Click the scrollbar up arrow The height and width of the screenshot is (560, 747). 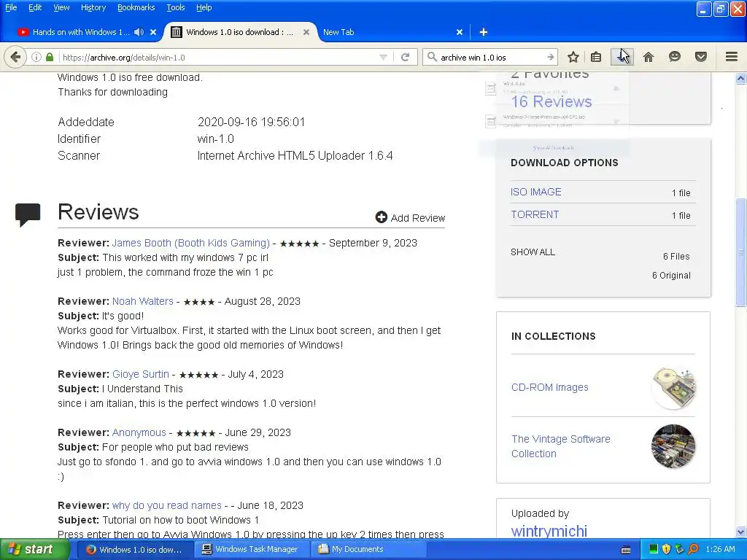coord(740,79)
